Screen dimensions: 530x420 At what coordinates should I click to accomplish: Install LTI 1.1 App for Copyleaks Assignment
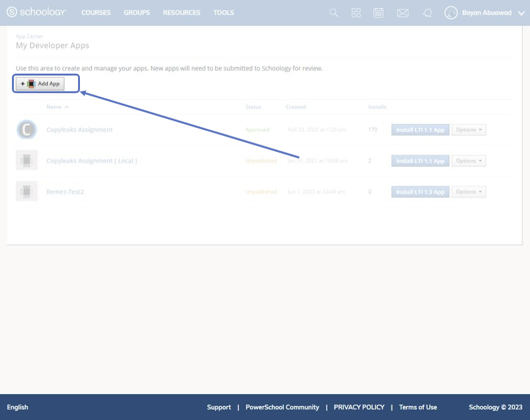coord(420,130)
